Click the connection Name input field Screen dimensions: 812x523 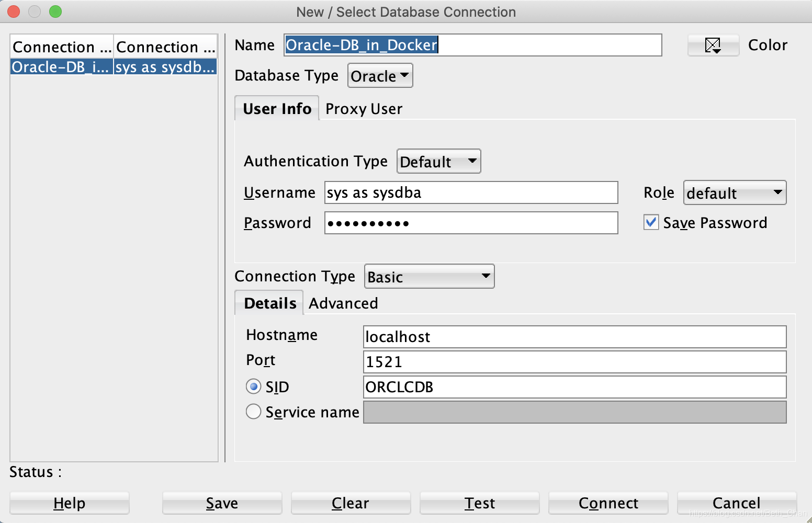[473, 45]
